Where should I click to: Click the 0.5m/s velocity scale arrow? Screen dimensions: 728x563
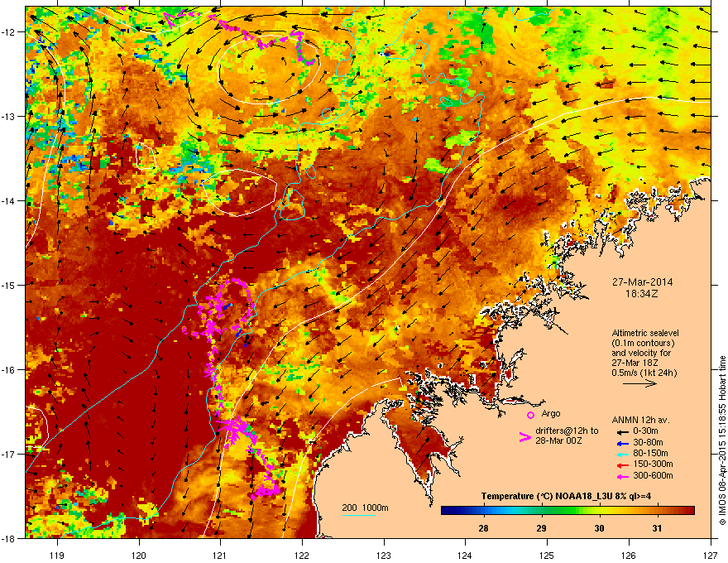tap(639, 383)
